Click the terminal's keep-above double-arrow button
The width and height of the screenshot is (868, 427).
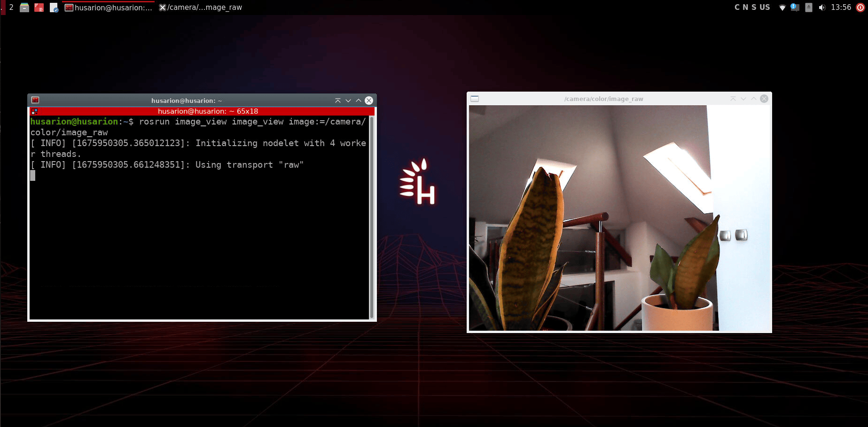(337, 101)
